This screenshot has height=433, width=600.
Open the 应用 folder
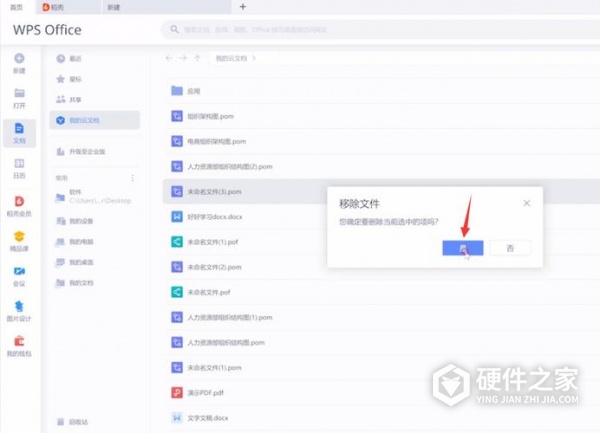point(381,91)
